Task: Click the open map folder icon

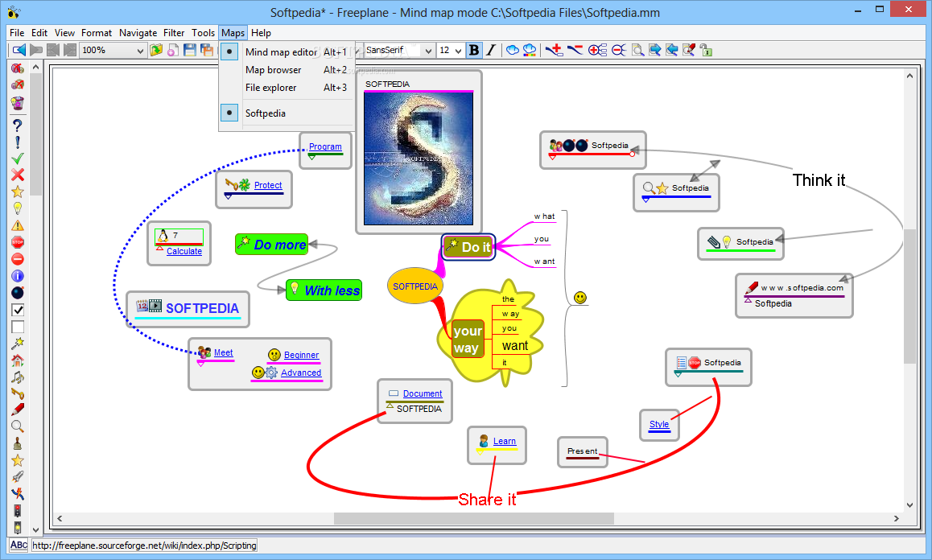Action: pyautogui.click(x=156, y=51)
